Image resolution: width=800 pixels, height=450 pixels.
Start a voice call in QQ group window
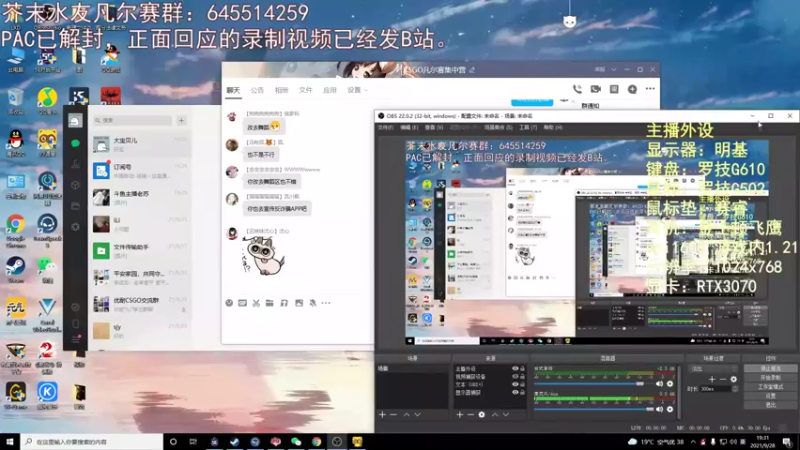click(577, 89)
